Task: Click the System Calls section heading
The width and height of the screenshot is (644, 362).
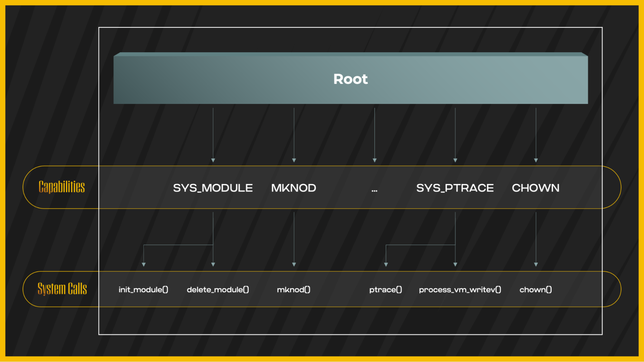Action: click(x=62, y=289)
